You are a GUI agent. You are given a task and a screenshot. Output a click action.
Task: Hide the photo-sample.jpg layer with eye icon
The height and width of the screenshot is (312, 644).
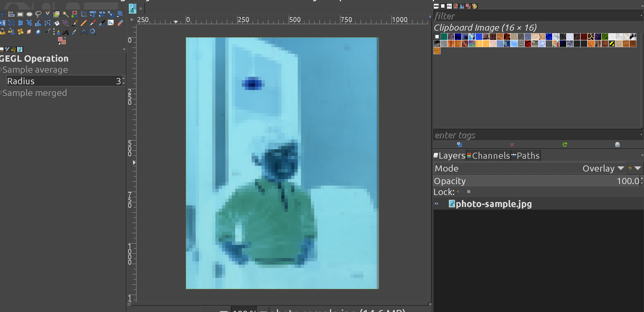[436, 204]
